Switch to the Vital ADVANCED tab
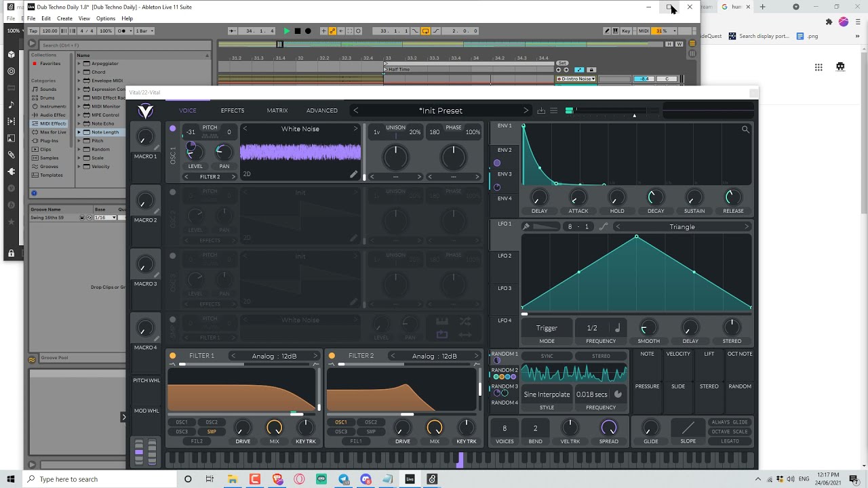This screenshot has width=868, height=488. [322, 110]
